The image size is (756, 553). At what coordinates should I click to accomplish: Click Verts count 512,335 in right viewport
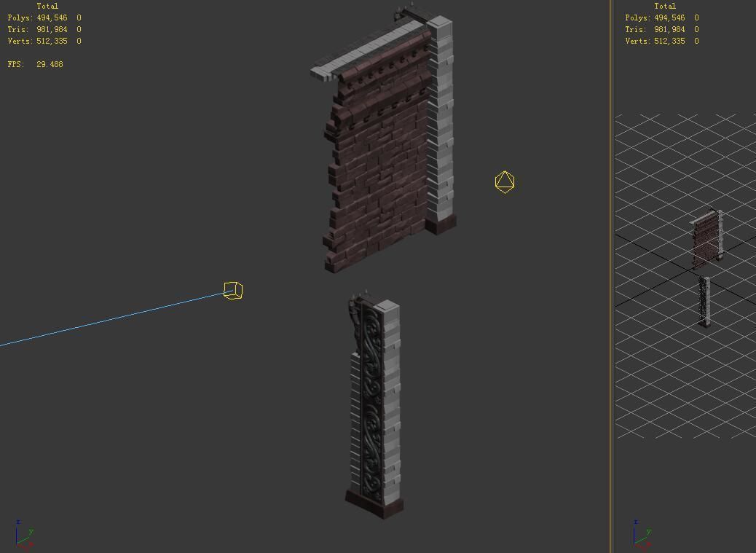[670, 41]
